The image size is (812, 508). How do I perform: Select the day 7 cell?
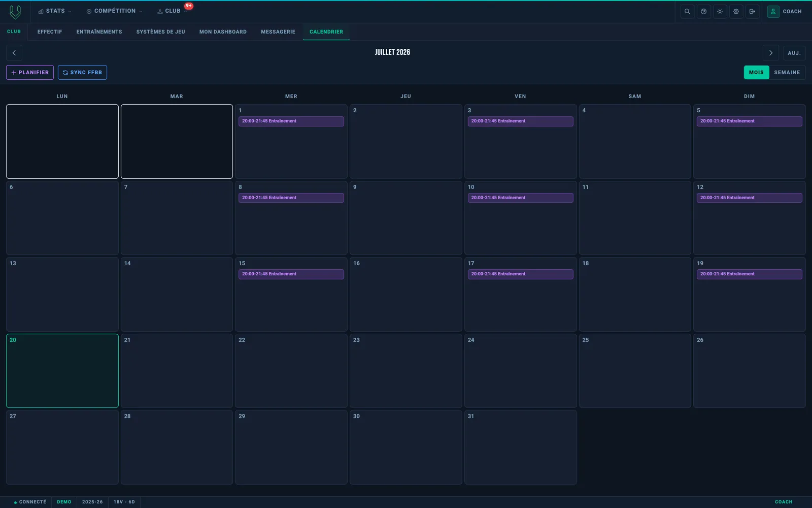point(177,218)
